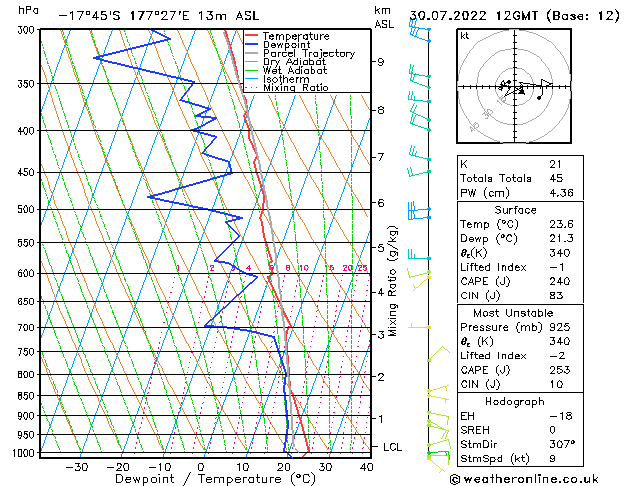
Task: Click the 0 temperature axis label
Action: pos(201,467)
